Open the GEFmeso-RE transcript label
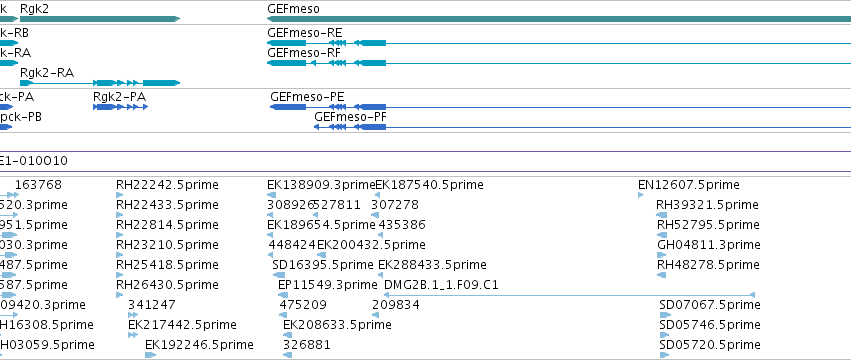This screenshot has height=360, width=851. (305, 33)
